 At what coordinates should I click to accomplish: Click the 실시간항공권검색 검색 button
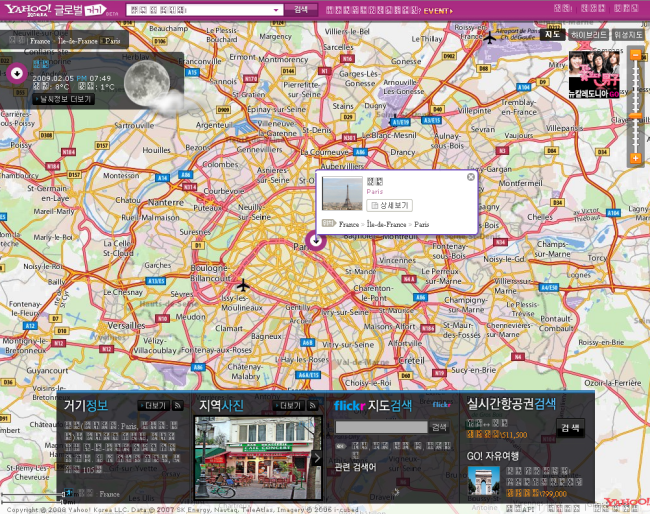click(570, 428)
